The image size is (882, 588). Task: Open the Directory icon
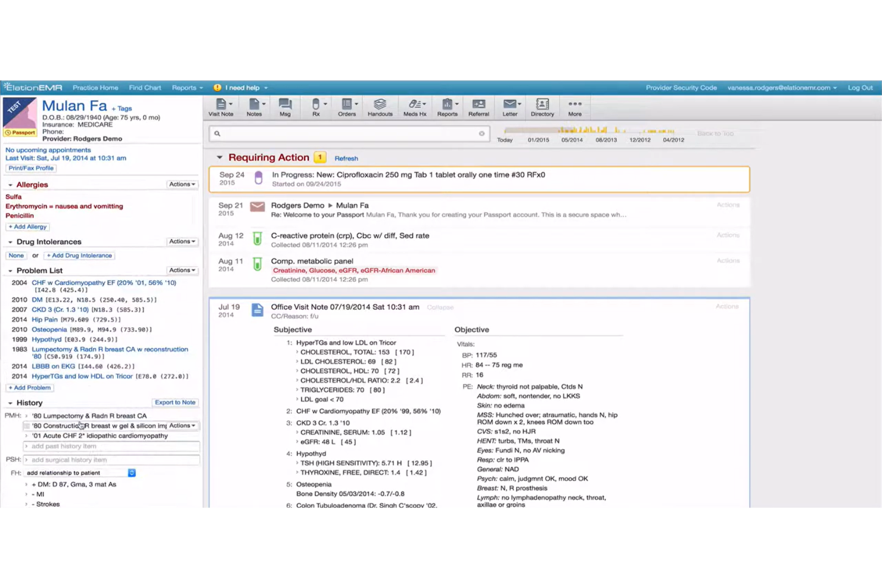coord(542,108)
